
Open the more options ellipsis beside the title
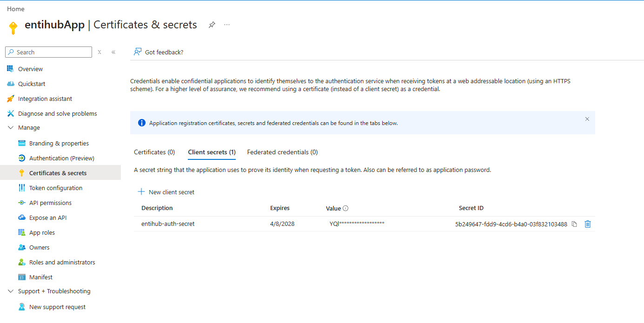[227, 25]
